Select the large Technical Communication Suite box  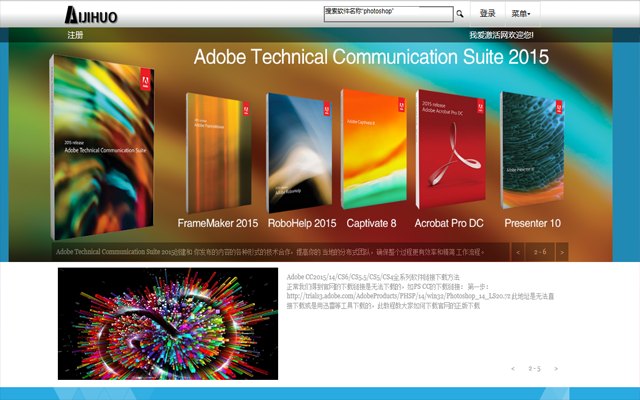click(x=102, y=147)
